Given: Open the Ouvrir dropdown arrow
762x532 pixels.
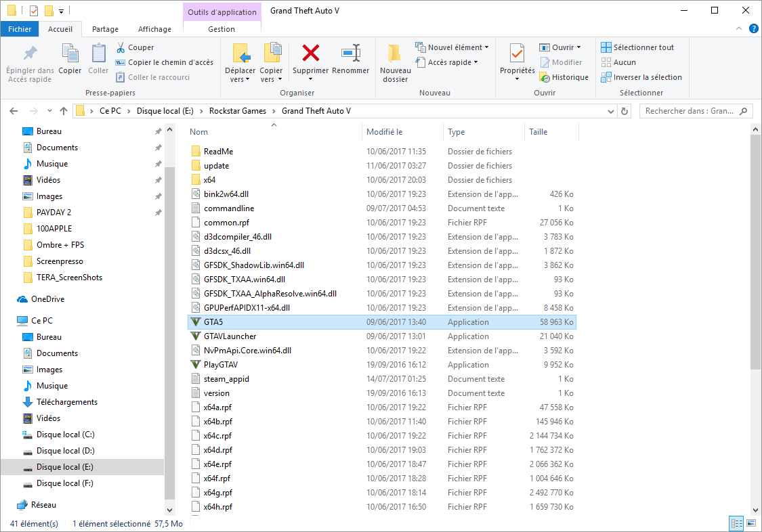Looking at the screenshot, I should point(579,47).
